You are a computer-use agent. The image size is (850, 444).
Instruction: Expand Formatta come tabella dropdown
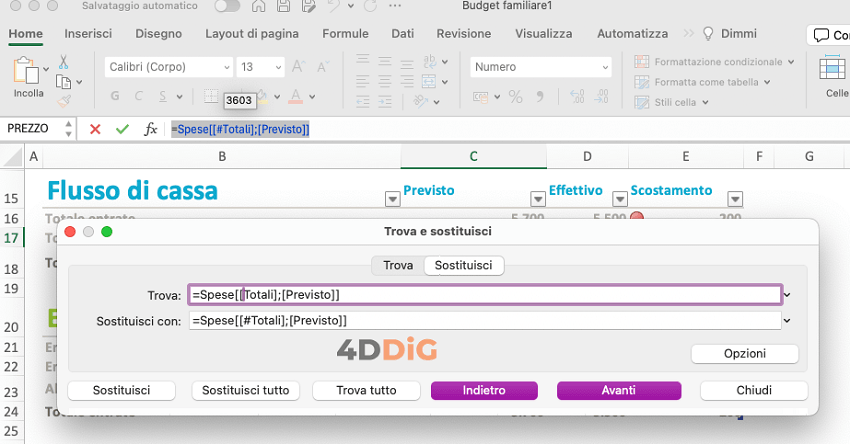click(767, 82)
